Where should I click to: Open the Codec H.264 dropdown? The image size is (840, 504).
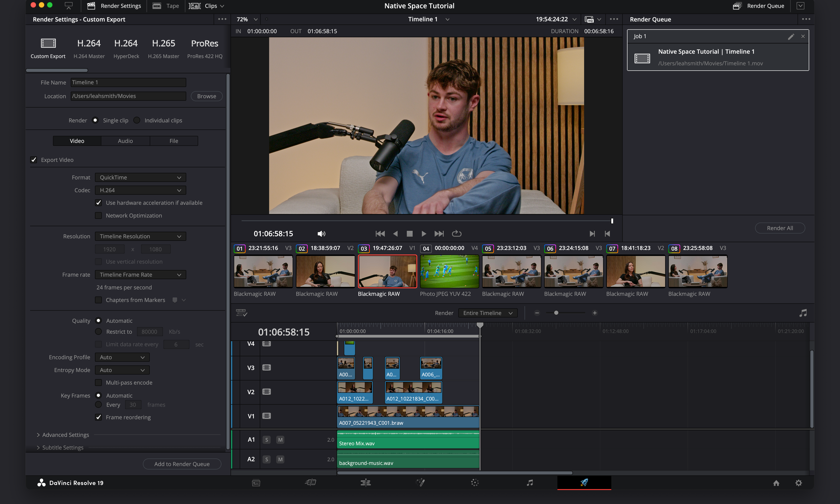click(x=141, y=190)
